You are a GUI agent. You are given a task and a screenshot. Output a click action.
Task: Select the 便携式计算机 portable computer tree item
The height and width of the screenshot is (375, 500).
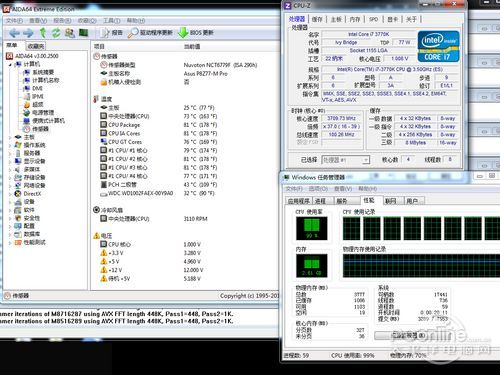[x=44, y=121]
